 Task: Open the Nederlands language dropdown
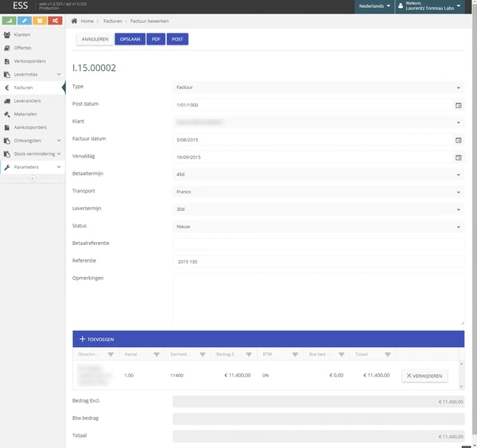(374, 6)
